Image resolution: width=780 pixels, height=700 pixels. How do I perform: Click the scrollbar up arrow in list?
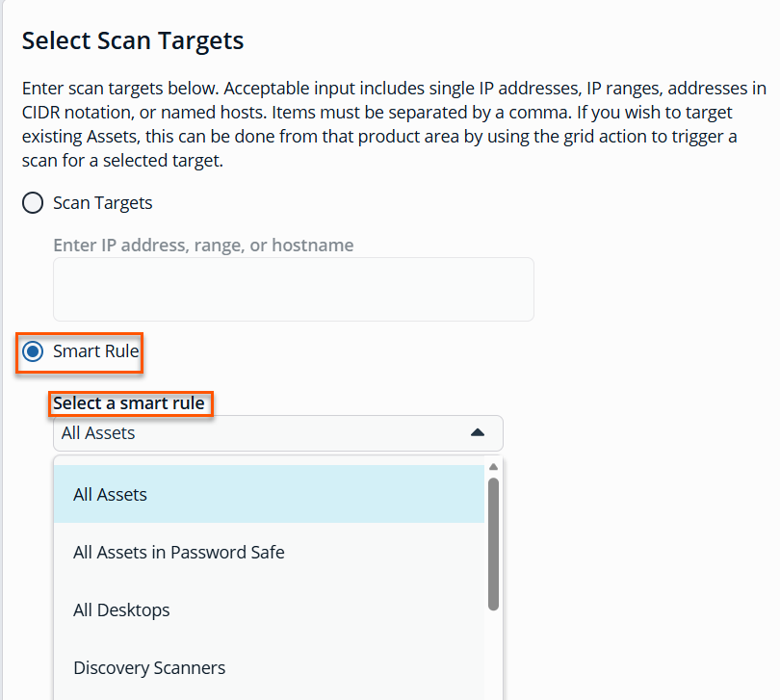493,467
